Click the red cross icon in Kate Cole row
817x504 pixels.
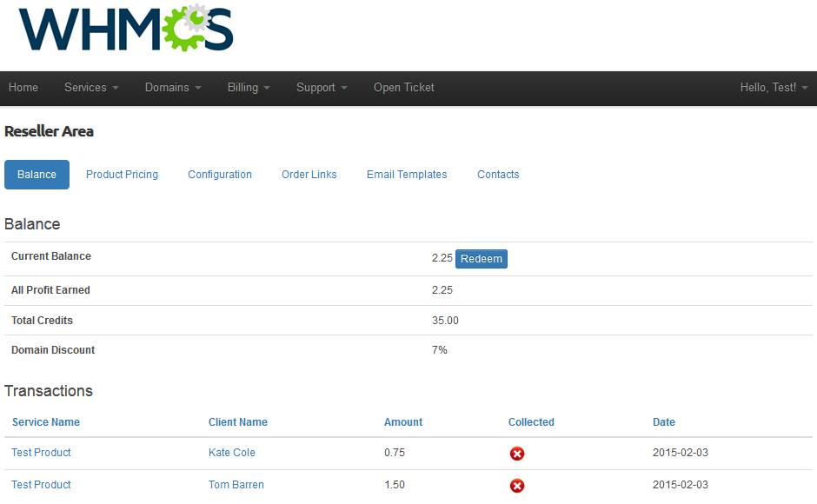517,454
